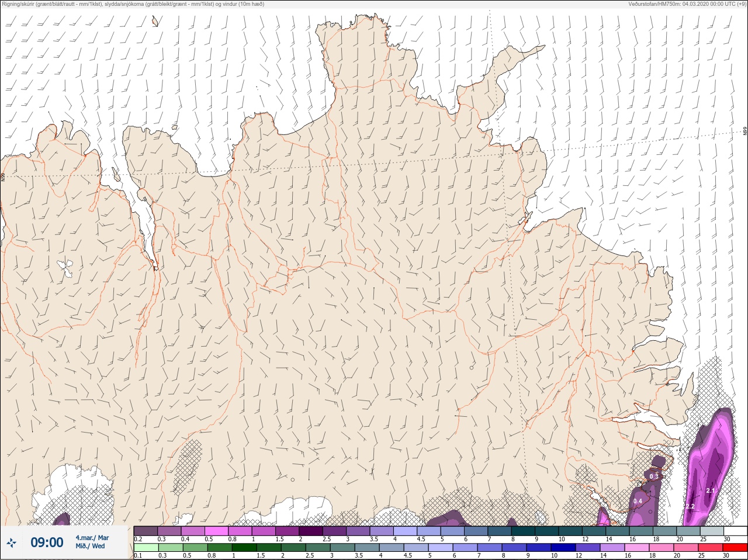Image resolution: width=748 pixels, height=560 pixels.
Task: Pick the pink upper legend swatch labeled 0.5
Action: click(216, 531)
